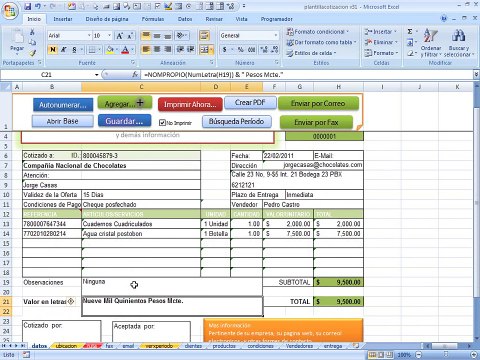Viewport: 480px width, 360px height.
Task: Click the zoom slider in status bar
Action: click(x=446, y=355)
